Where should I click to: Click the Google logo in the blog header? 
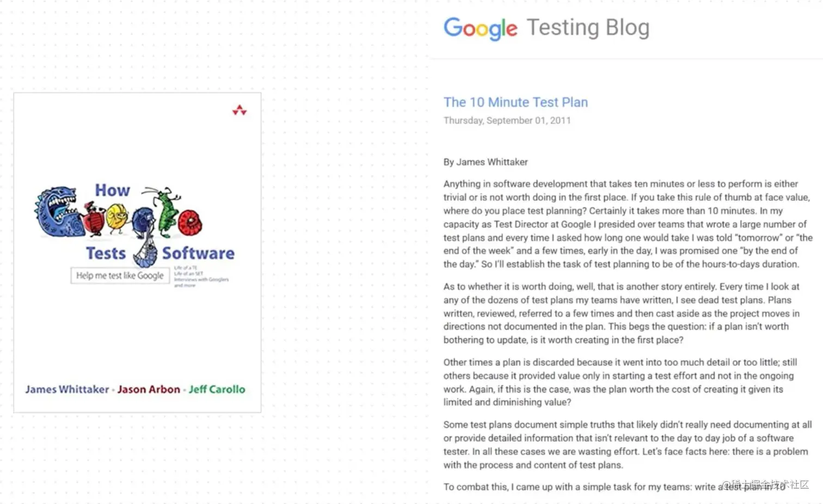481,28
